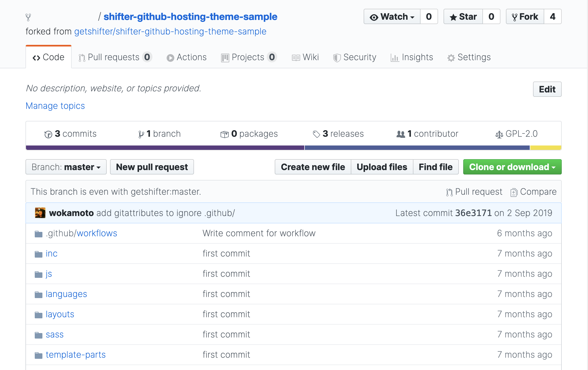The width and height of the screenshot is (588, 370).
Task: Open the languages folder
Action: click(x=66, y=294)
